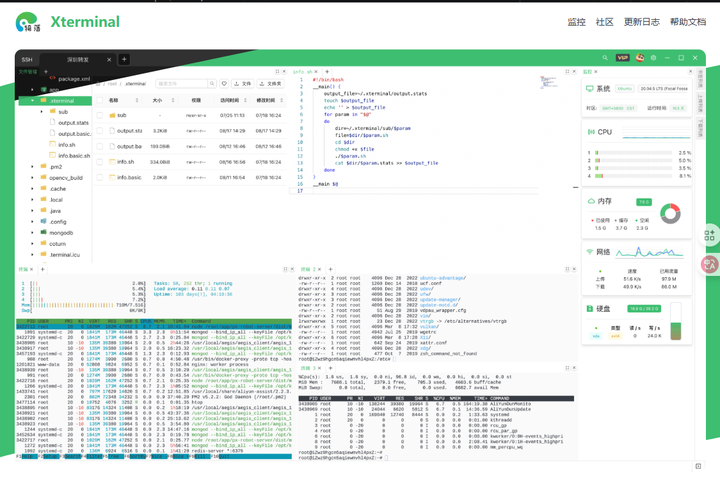Open the 社区 link in page navigation
This screenshot has width=720, height=484.
[x=604, y=22]
